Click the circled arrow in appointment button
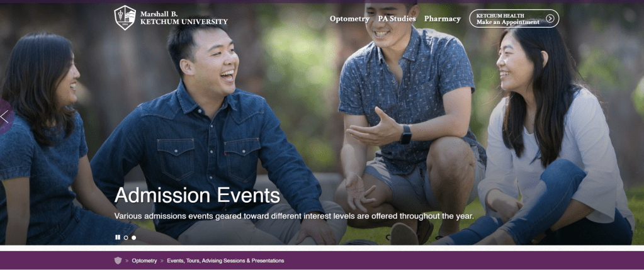The width and height of the screenshot is (644, 270). pos(550,18)
